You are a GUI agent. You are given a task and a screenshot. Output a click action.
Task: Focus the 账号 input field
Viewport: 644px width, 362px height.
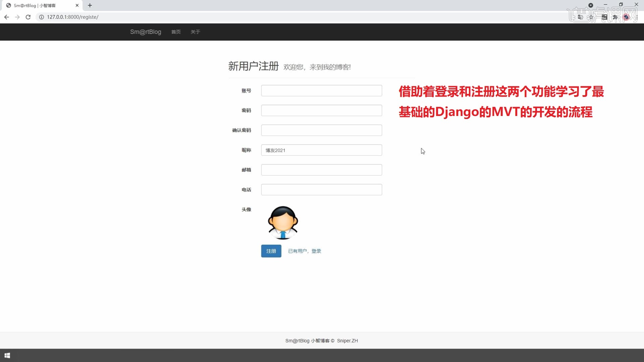coord(321,90)
